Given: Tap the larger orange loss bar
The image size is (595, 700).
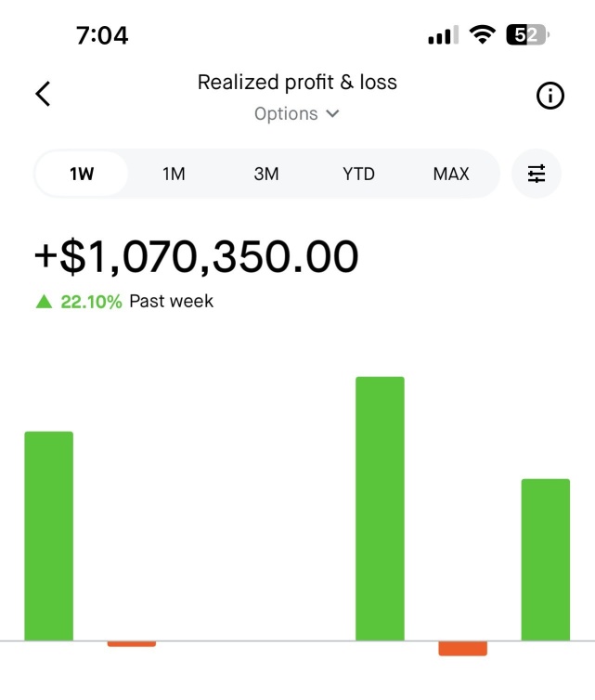Looking at the screenshot, I should pos(463,648).
